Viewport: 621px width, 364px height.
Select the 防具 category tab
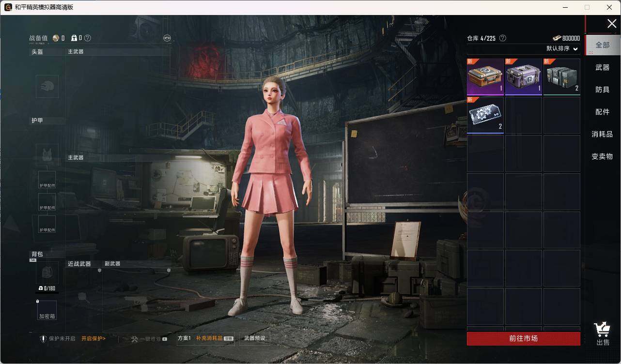603,90
